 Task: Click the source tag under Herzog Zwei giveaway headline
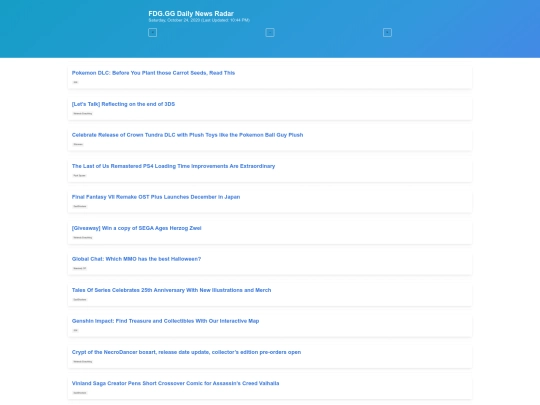(x=83, y=237)
